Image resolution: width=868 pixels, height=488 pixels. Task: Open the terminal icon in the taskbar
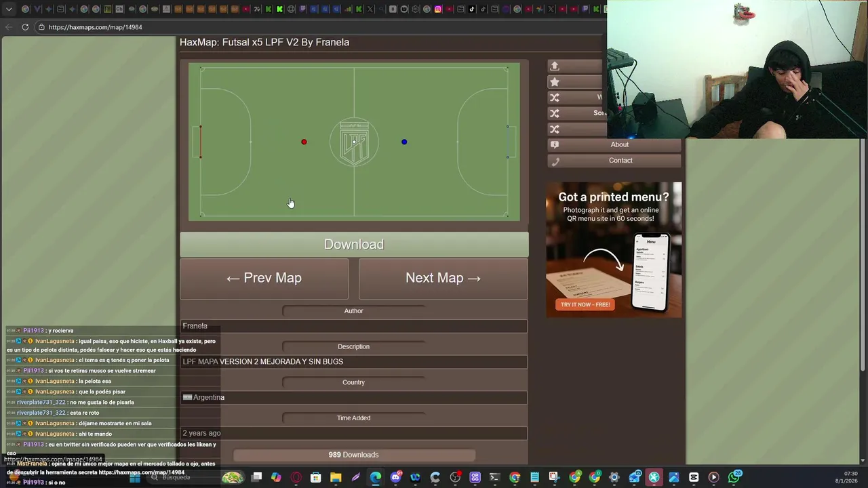(494, 478)
